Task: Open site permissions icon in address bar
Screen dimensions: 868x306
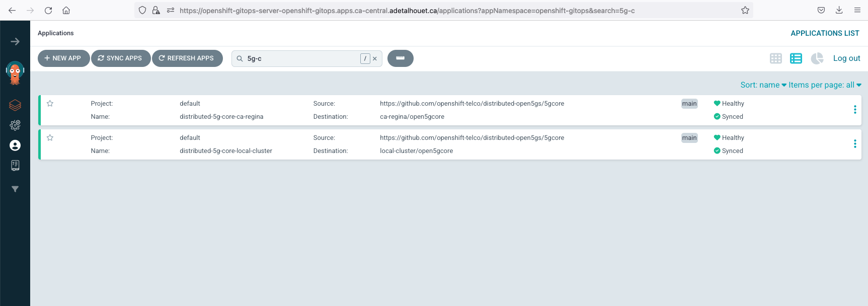Action: pos(171,10)
